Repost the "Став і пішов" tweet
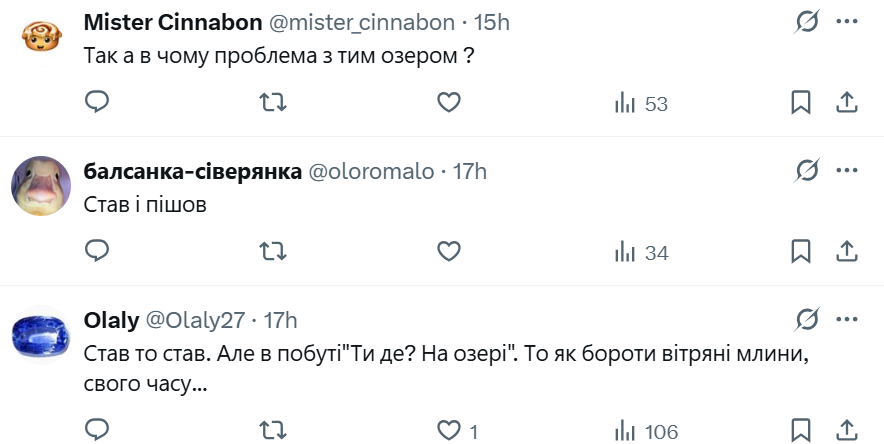The height and width of the screenshot is (444, 884). (x=273, y=251)
